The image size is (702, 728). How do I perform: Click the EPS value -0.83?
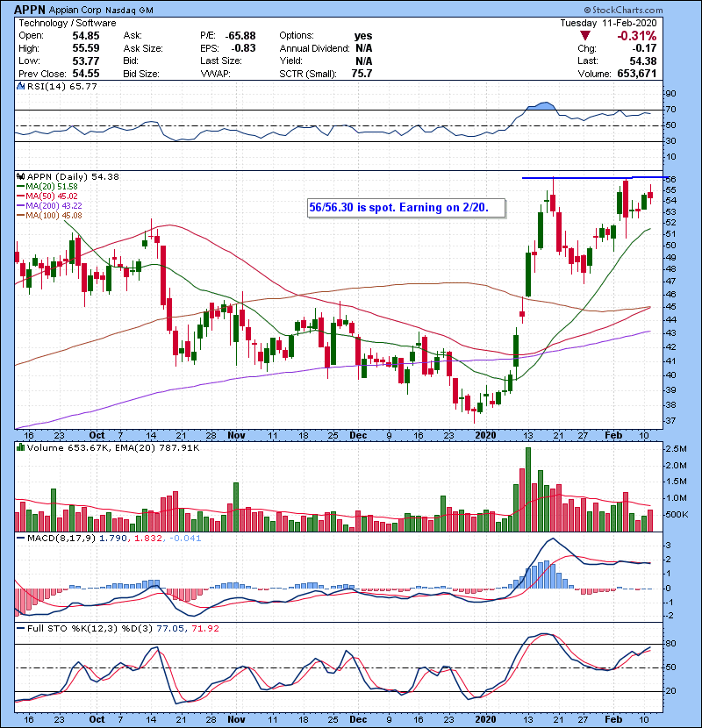pos(242,48)
